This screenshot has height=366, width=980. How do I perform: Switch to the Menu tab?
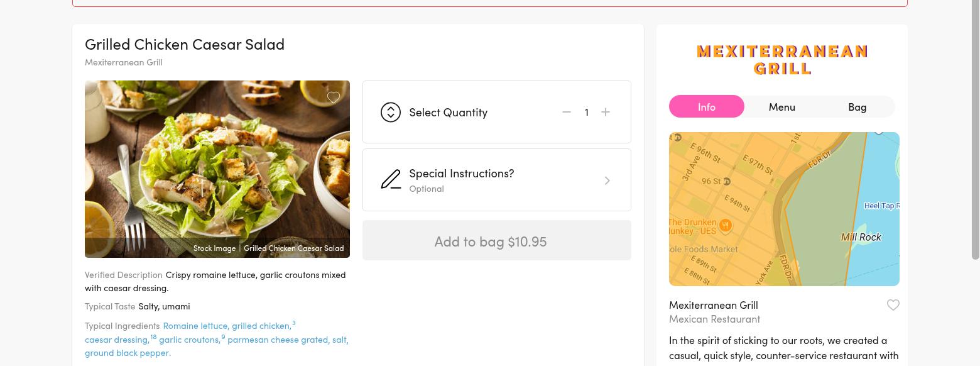(781, 107)
